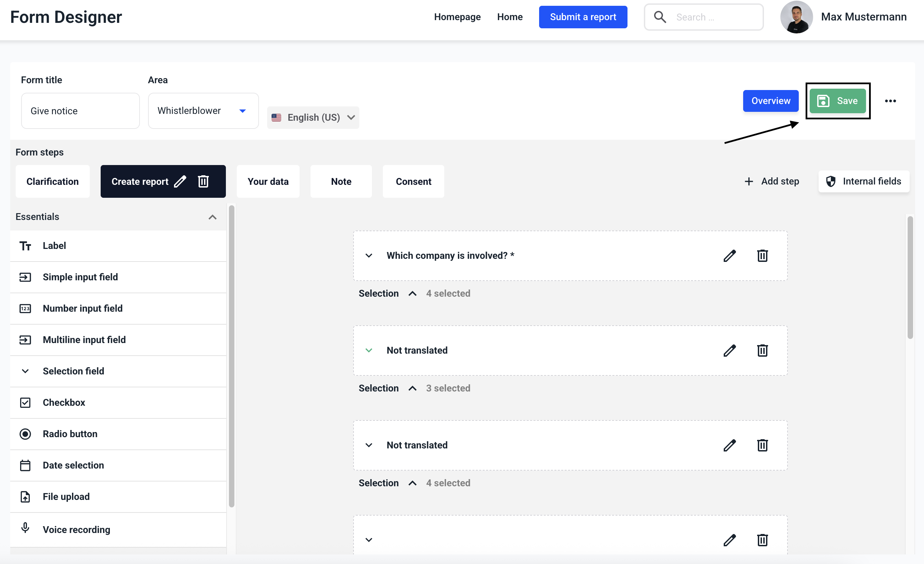
Task: Click the Essentials panel scrollbar
Action: [x=232, y=356]
